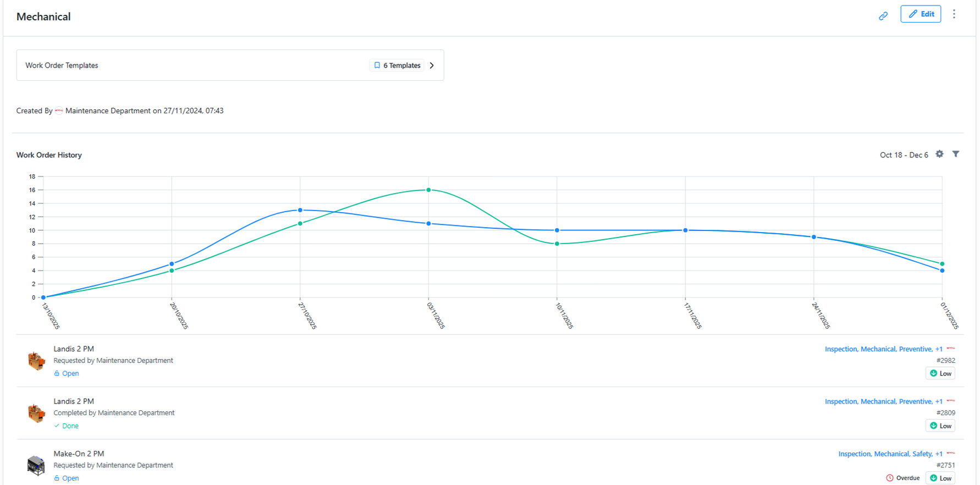Viewport: 980px width, 485px height.
Task: Click Maintenance Department avatar icon near Created By
Action: pyautogui.click(x=59, y=111)
